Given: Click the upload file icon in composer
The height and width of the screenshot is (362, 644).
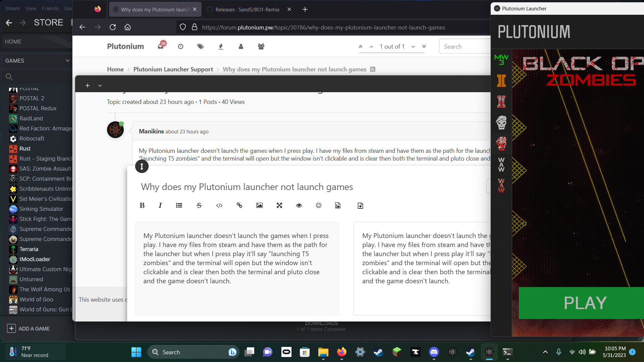Looking at the screenshot, I should [x=360, y=205].
